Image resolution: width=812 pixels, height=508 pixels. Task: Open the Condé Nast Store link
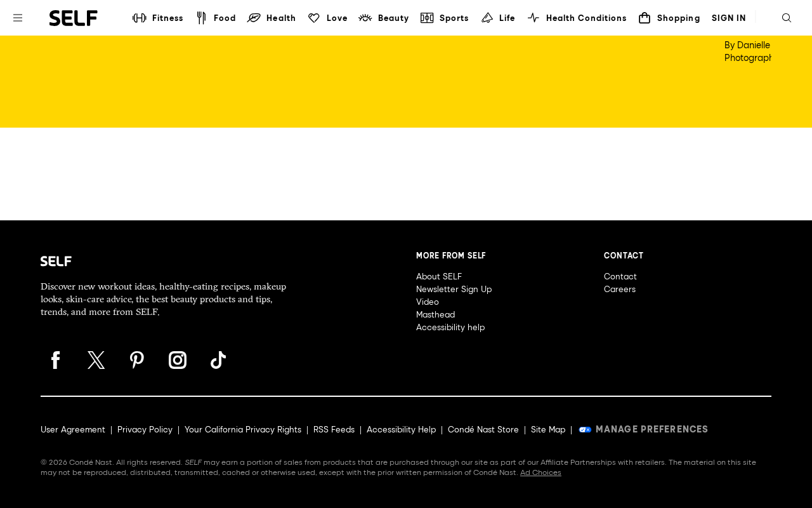click(483, 430)
